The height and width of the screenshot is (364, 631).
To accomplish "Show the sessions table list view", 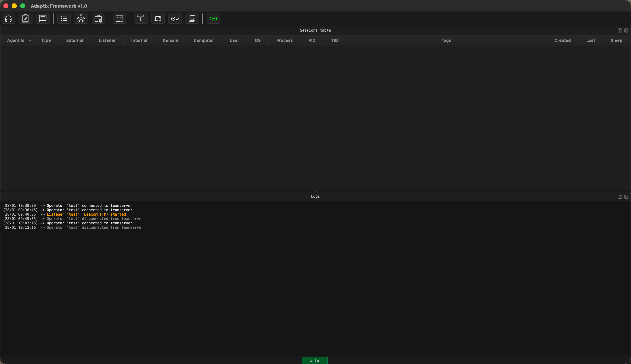I will click(64, 19).
